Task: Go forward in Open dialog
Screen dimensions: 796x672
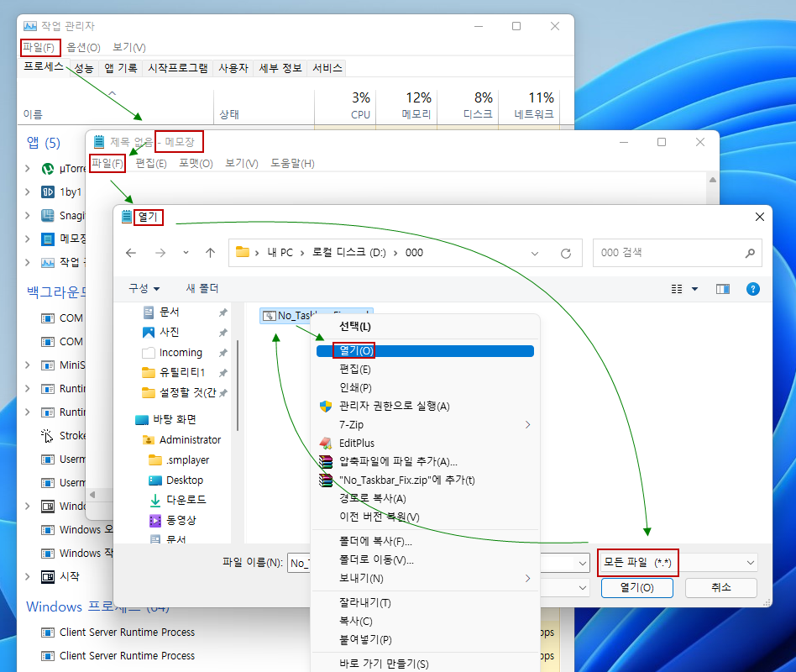Action: [160, 253]
